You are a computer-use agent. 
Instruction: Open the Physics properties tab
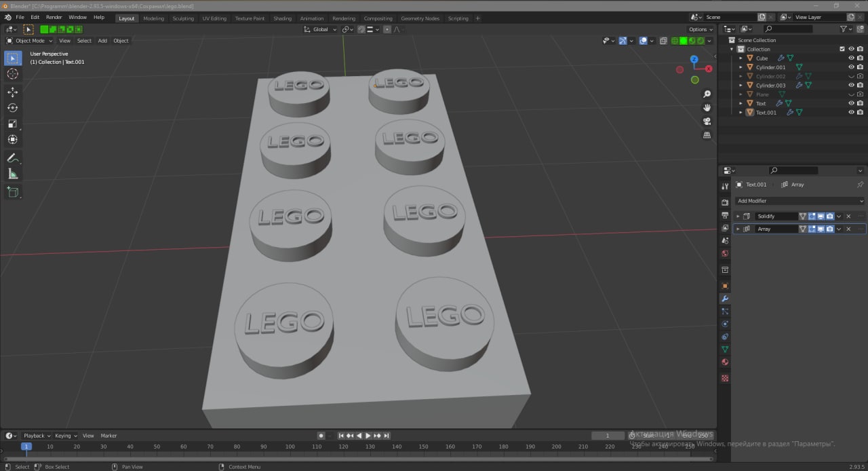[x=725, y=324]
